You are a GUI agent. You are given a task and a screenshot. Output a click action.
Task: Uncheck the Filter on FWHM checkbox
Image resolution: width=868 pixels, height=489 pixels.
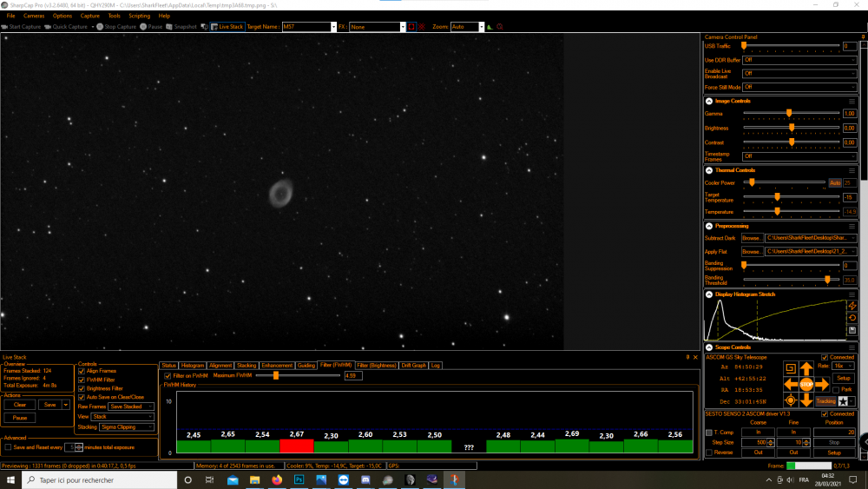168,376
